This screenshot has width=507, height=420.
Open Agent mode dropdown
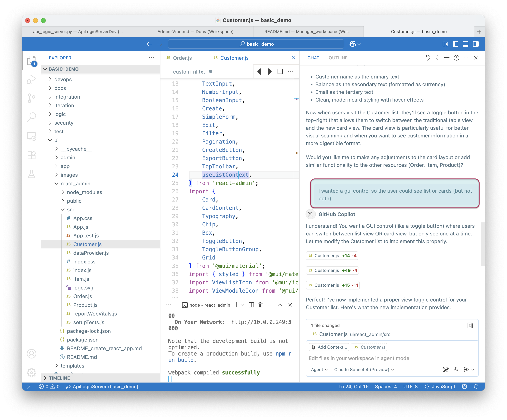click(x=319, y=370)
